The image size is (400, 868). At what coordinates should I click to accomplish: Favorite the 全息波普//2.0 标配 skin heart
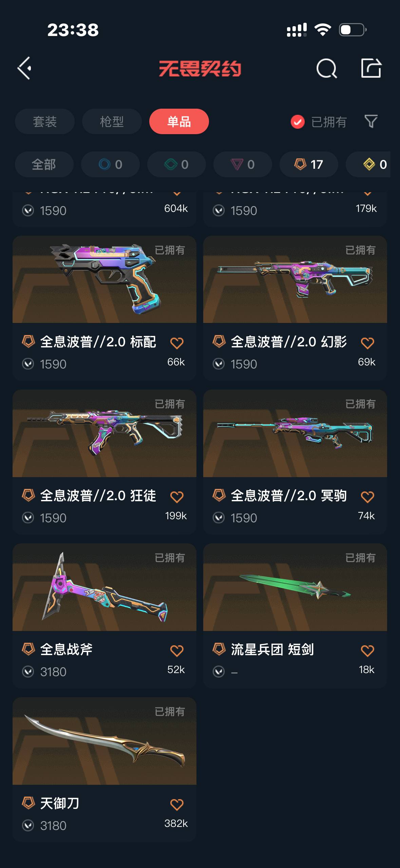pyautogui.click(x=177, y=343)
